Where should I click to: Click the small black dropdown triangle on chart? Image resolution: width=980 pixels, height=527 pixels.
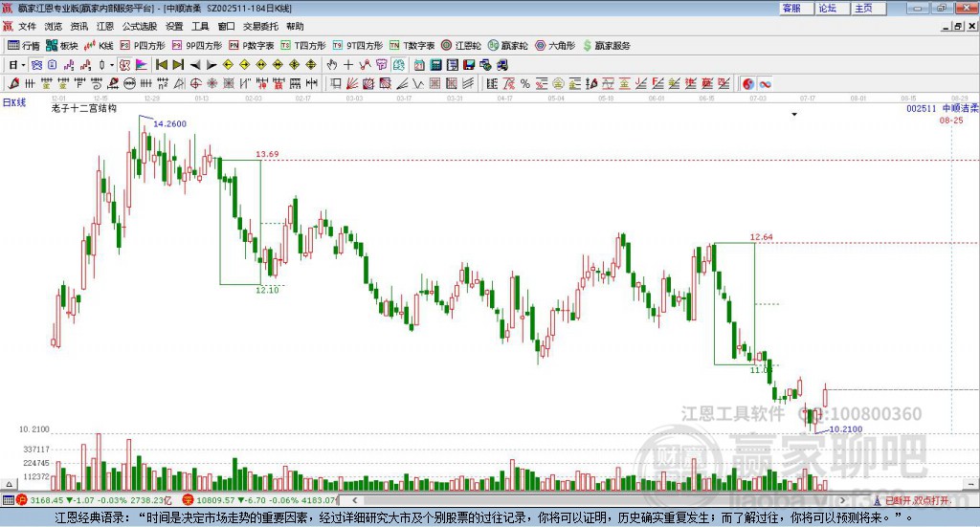pos(794,114)
